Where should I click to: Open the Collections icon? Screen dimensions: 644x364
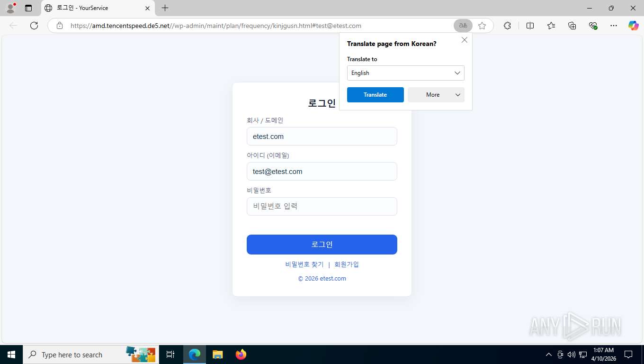572,26
